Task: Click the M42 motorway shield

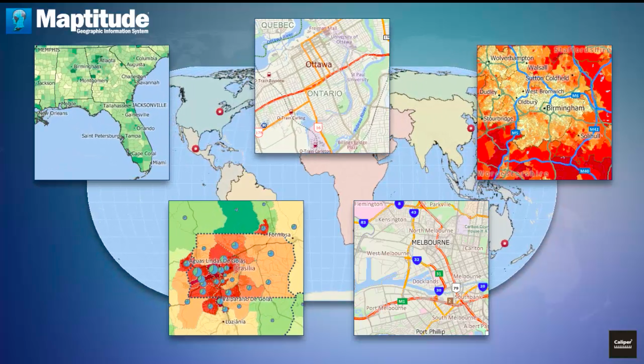Action: [594, 129]
